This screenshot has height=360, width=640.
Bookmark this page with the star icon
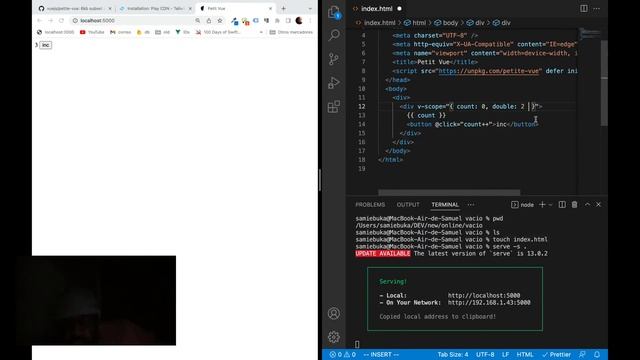coord(220,20)
